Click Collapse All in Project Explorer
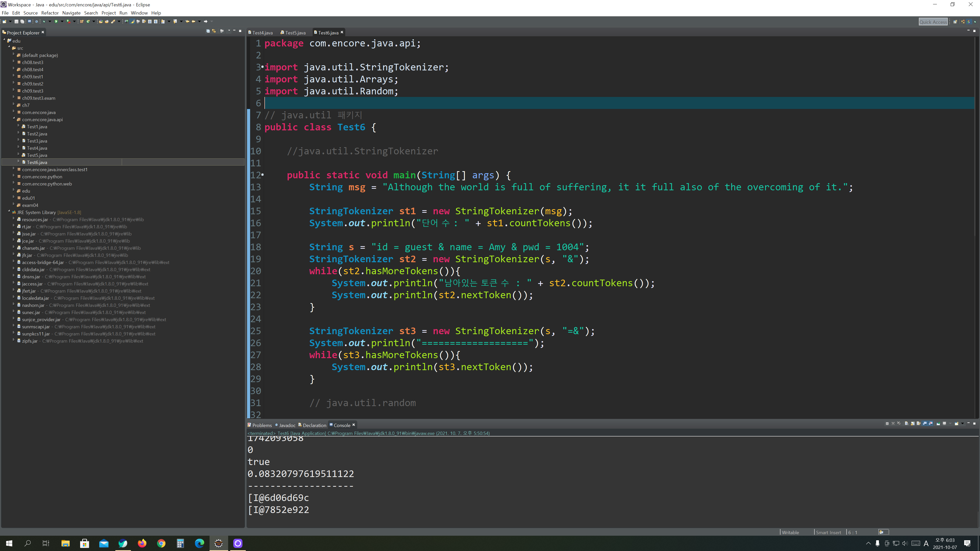This screenshot has width=980, height=551. (x=208, y=31)
